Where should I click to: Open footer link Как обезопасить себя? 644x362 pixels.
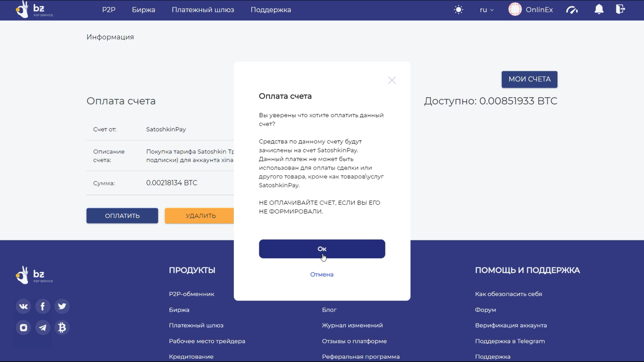(508, 294)
